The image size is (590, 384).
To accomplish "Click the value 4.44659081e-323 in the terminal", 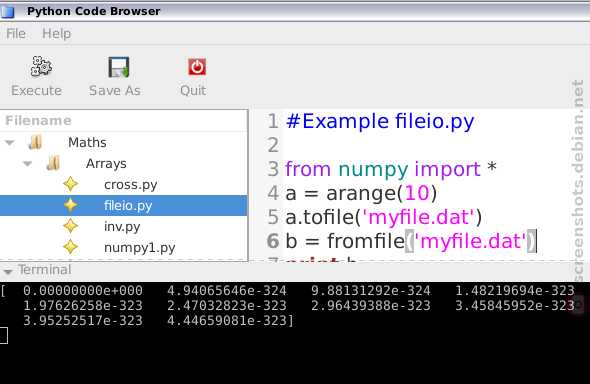I will pyautogui.click(x=227, y=320).
